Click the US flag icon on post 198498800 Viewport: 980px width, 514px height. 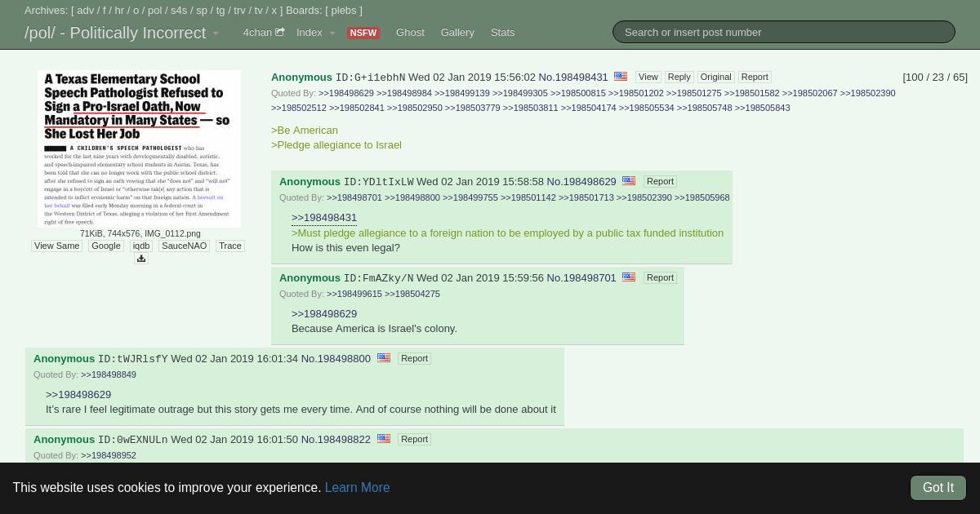pyautogui.click(x=384, y=358)
